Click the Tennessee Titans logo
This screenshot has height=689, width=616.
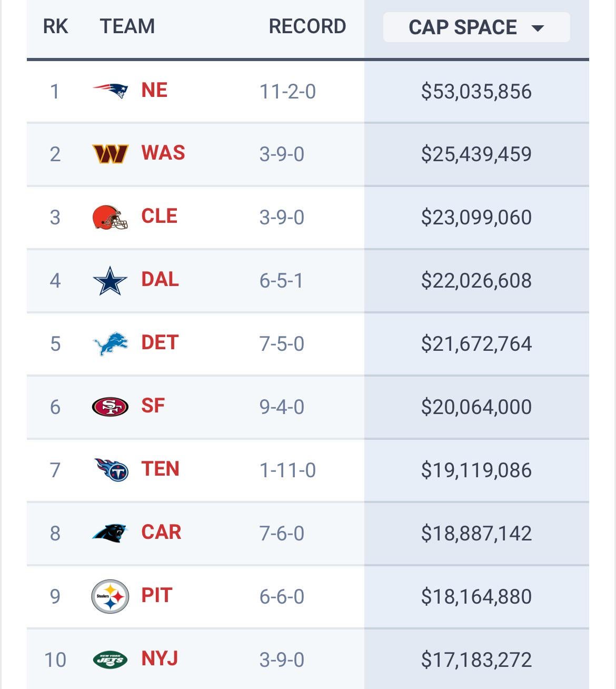click(111, 469)
